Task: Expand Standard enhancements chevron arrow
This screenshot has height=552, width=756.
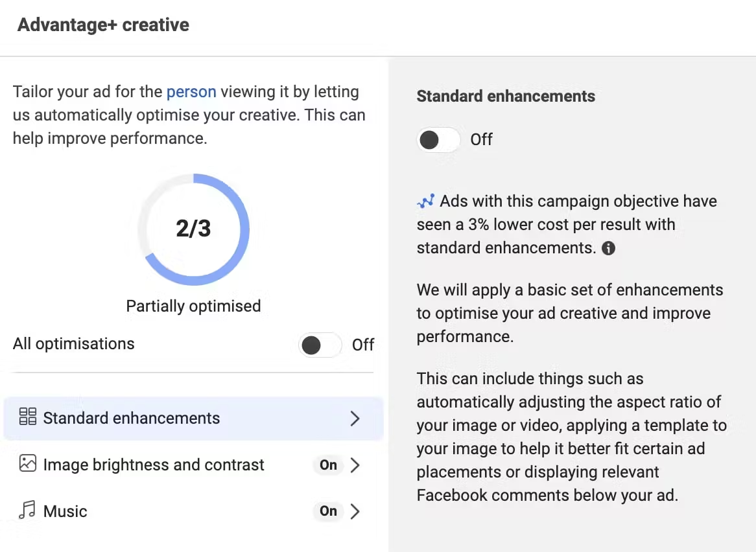Action: [355, 418]
